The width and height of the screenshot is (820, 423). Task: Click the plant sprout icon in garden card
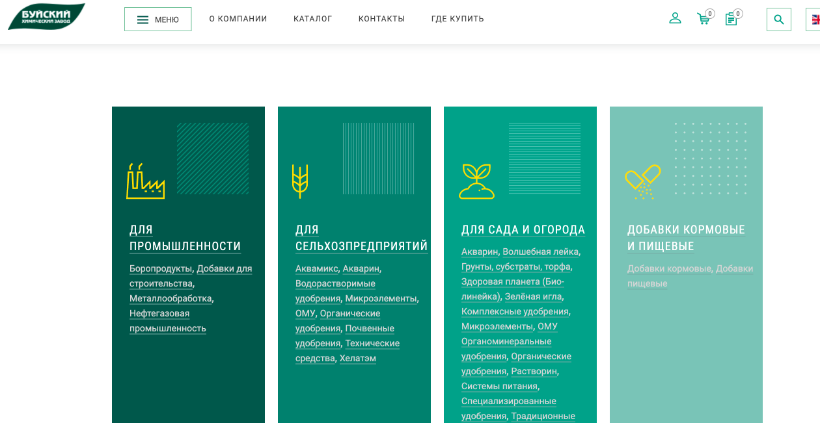pyautogui.click(x=476, y=181)
